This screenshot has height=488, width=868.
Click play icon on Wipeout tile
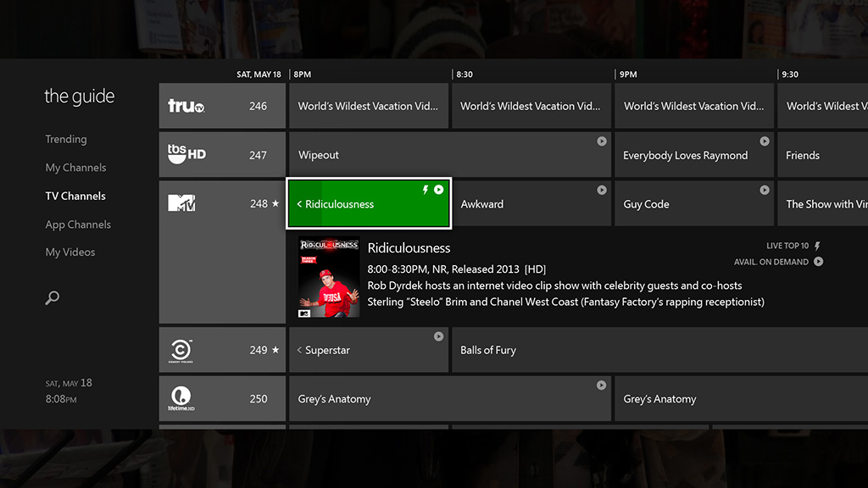pyautogui.click(x=601, y=141)
